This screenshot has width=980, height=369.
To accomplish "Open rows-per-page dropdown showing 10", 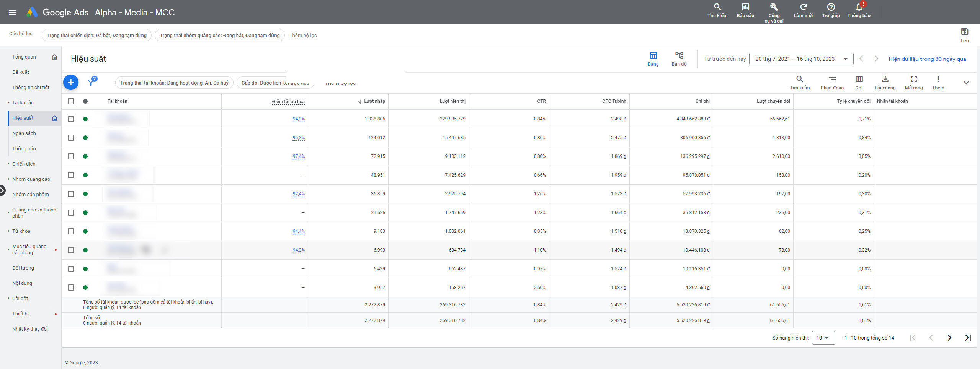I will (x=823, y=338).
